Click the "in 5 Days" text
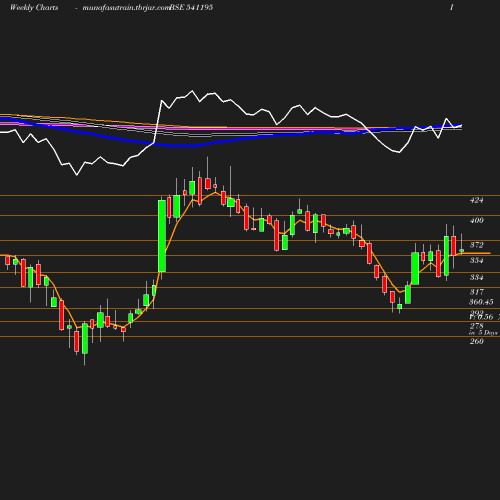 (x=483, y=333)
